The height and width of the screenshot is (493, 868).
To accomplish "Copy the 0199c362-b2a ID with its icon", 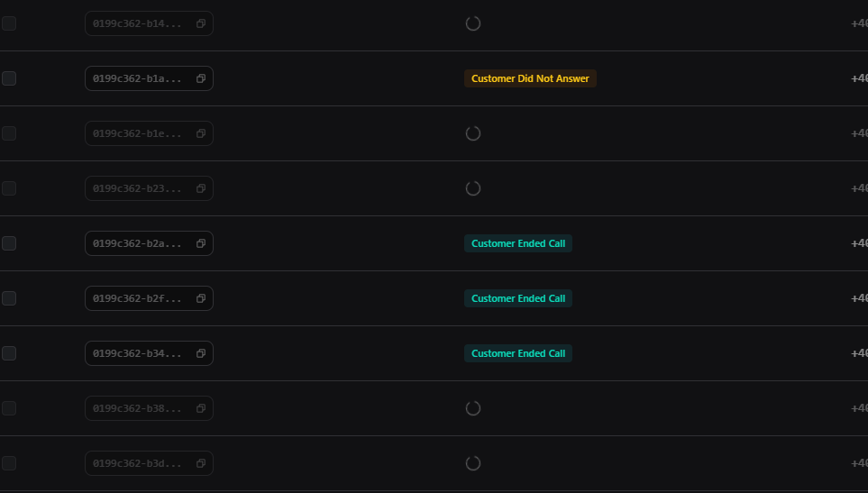I will pyautogui.click(x=201, y=243).
